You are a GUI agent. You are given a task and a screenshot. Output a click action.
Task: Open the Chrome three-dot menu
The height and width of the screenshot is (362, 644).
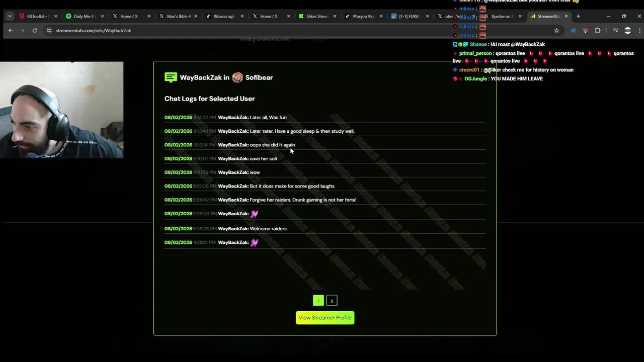(x=639, y=30)
